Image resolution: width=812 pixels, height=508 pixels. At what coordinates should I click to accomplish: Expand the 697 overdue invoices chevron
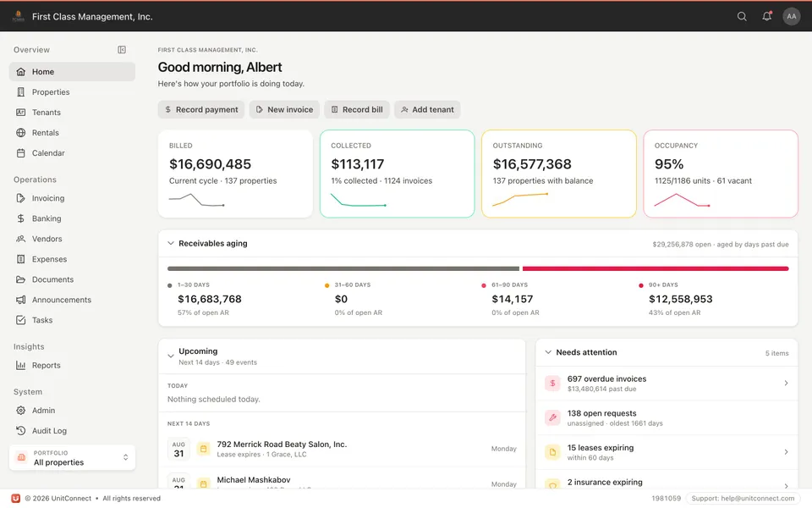coord(786,383)
